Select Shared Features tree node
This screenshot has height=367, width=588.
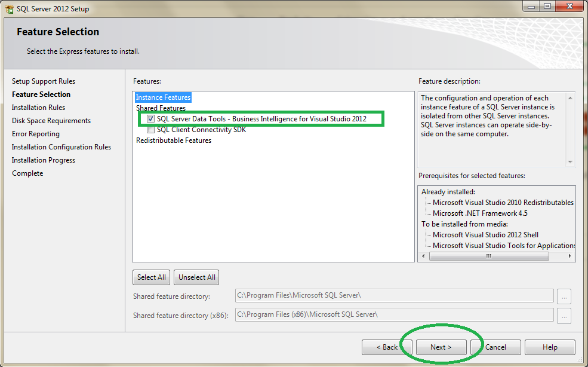[x=161, y=108]
